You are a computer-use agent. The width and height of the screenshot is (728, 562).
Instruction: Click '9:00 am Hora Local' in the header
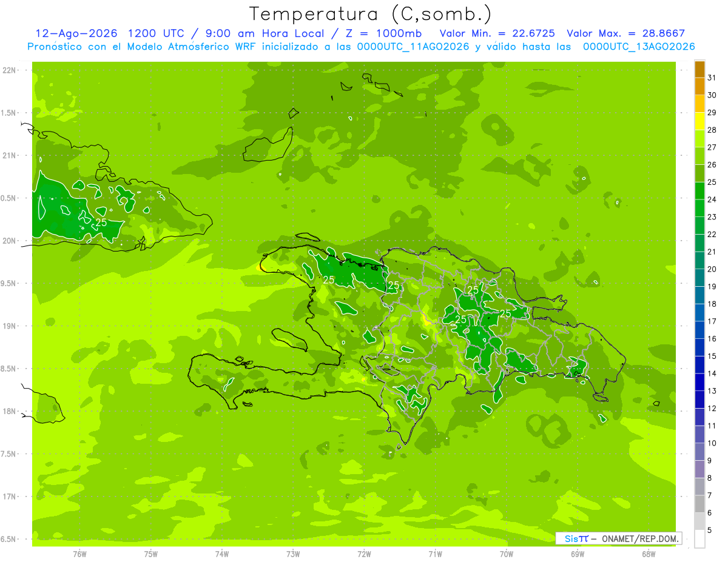[x=265, y=33]
